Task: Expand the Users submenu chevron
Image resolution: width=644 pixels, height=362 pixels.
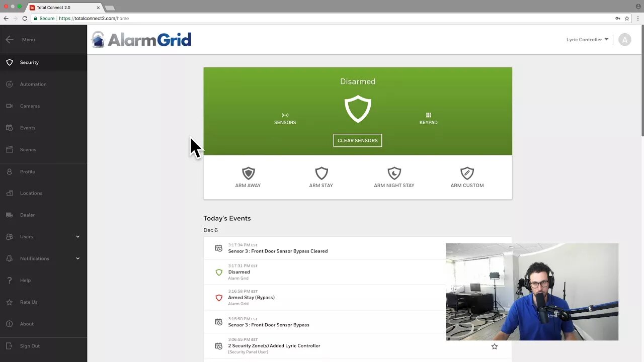Action: pyautogui.click(x=77, y=237)
